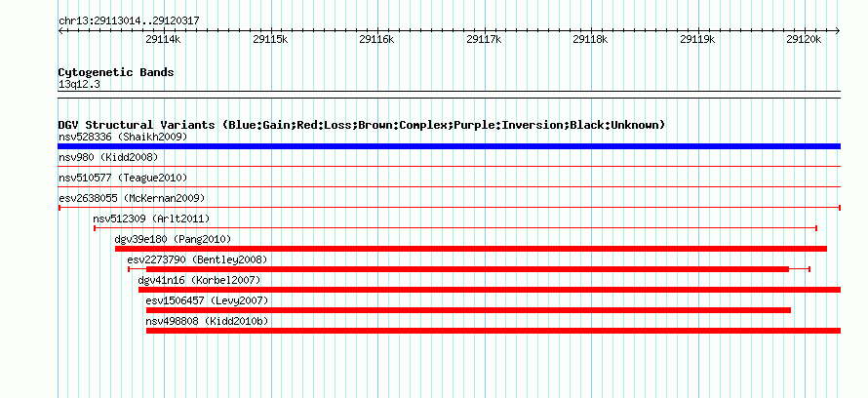868x398 pixels.
Task: Click the 29114k ruler tick label
Action: pyautogui.click(x=163, y=39)
